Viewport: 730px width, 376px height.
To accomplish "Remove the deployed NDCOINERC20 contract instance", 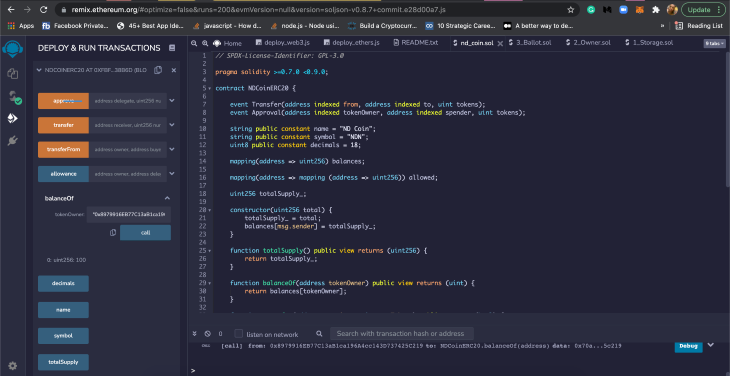I will point(174,70).
